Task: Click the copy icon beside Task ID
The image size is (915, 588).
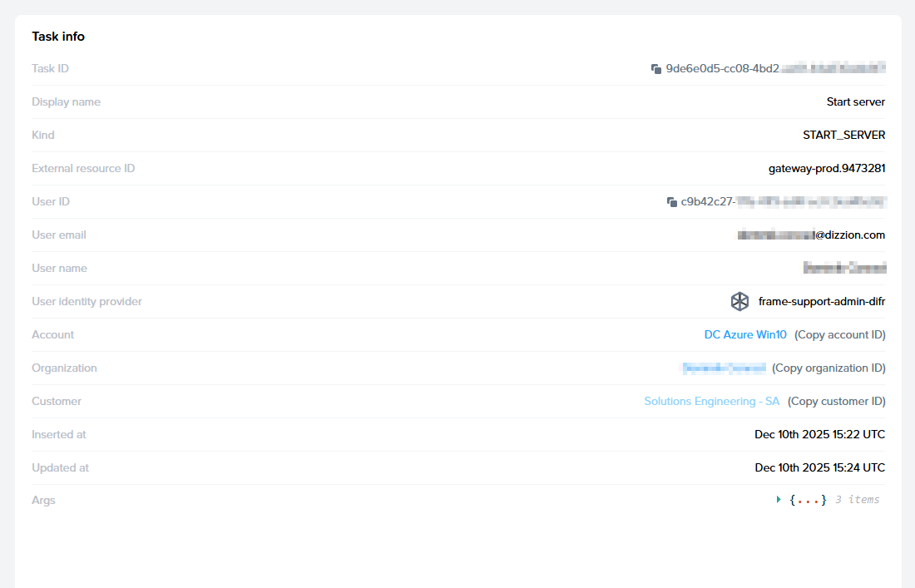Action: (656, 69)
